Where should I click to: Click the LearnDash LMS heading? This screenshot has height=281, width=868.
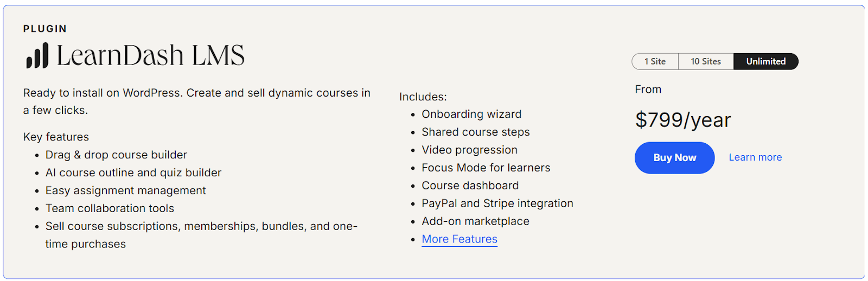[150, 55]
